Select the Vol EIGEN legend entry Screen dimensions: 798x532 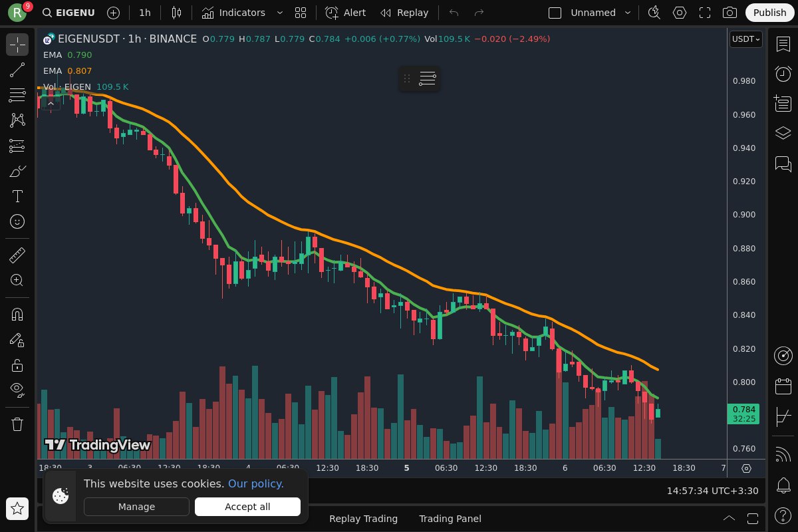point(86,87)
